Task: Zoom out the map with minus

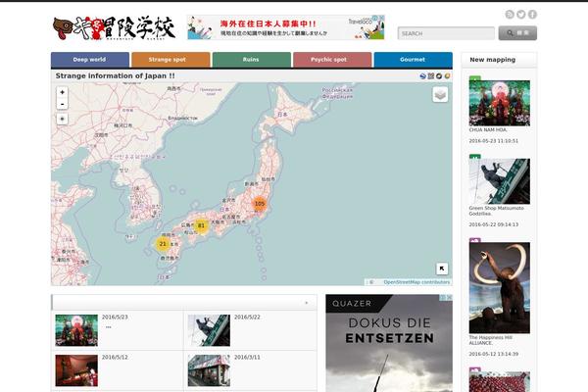Action: (63, 104)
